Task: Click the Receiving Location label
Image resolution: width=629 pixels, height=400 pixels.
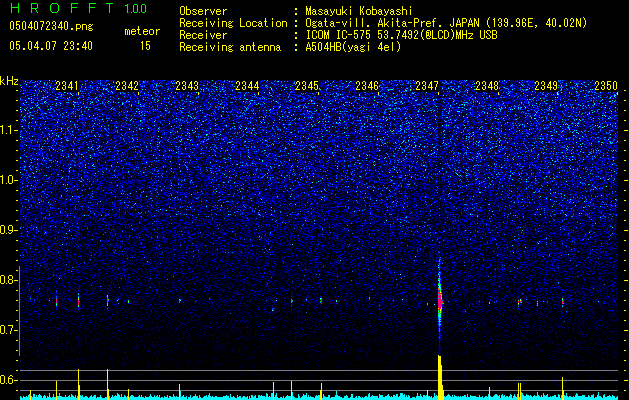Action: click(233, 23)
